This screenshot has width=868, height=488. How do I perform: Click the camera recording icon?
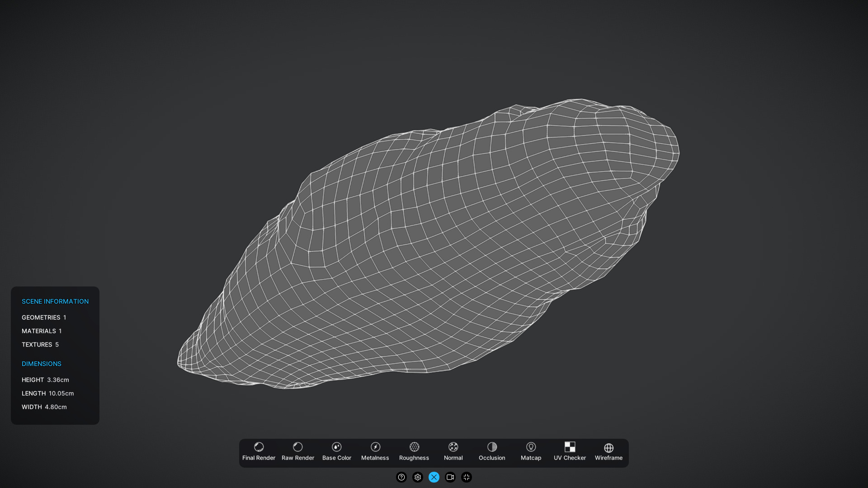click(450, 477)
